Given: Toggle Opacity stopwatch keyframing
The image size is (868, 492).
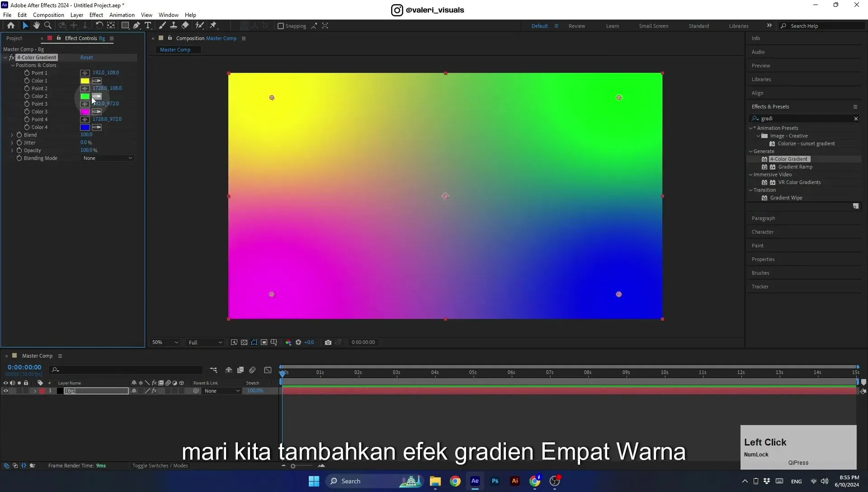Looking at the screenshot, I should pyautogui.click(x=19, y=150).
